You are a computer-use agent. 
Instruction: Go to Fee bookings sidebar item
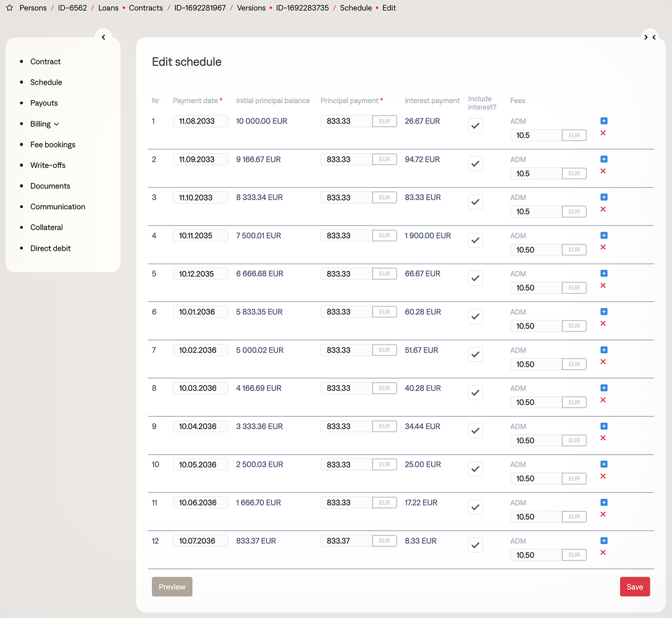pos(52,144)
